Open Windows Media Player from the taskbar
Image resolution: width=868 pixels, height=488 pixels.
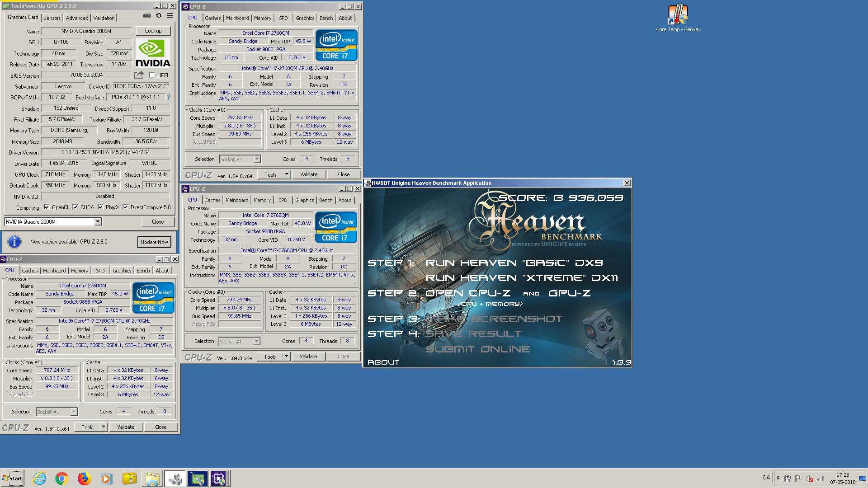pos(107,479)
